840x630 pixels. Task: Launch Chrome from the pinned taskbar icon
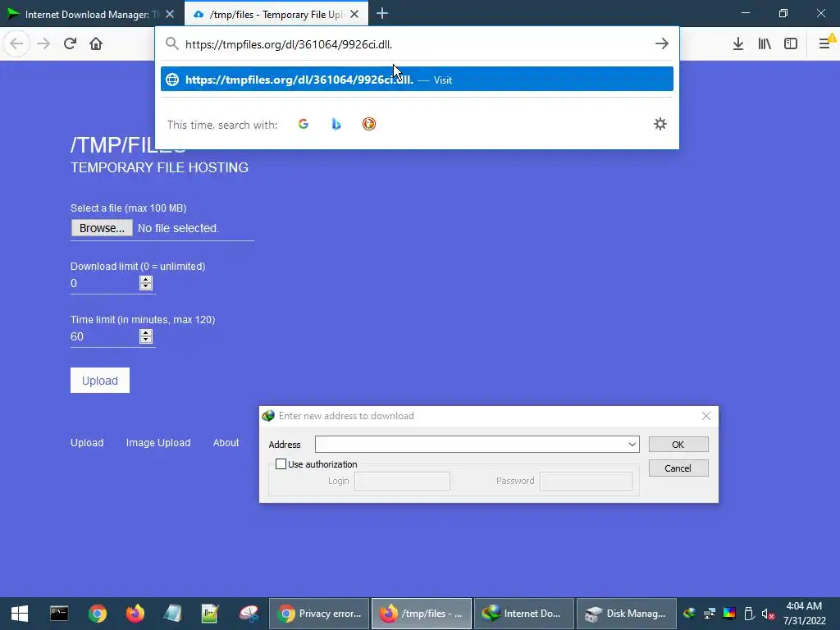point(98,614)
